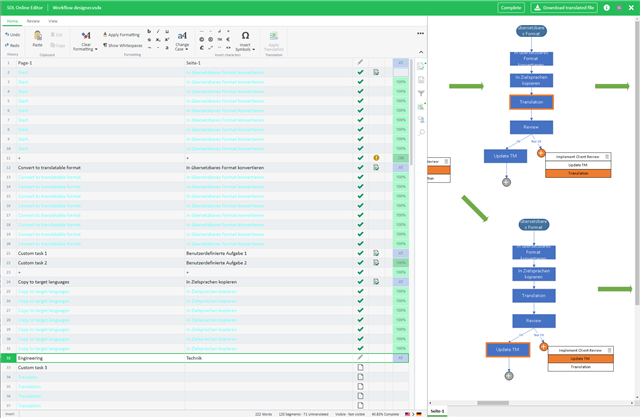Click the Redo button
This screenshot has width=640, height=418.
tap(12, 45)
